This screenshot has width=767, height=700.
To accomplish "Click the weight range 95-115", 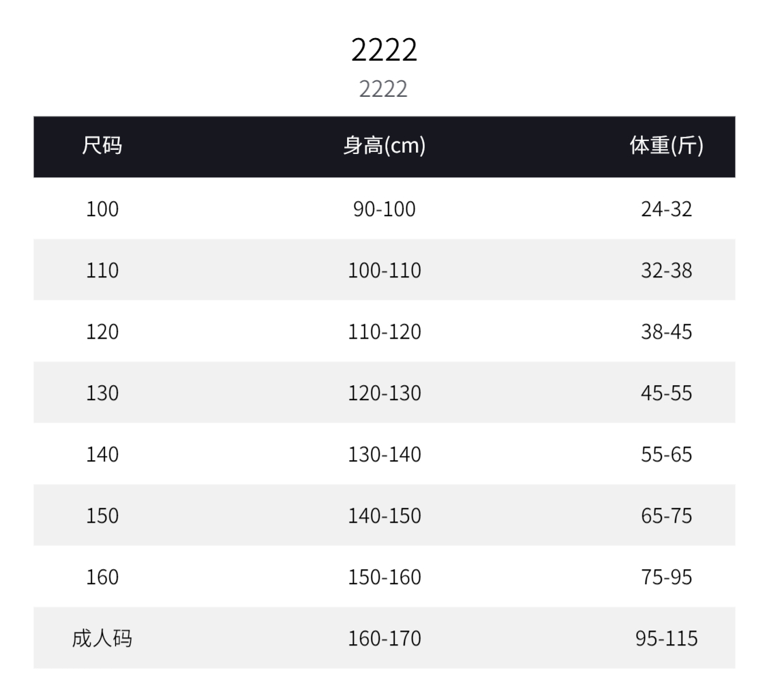I will (666, 639).
